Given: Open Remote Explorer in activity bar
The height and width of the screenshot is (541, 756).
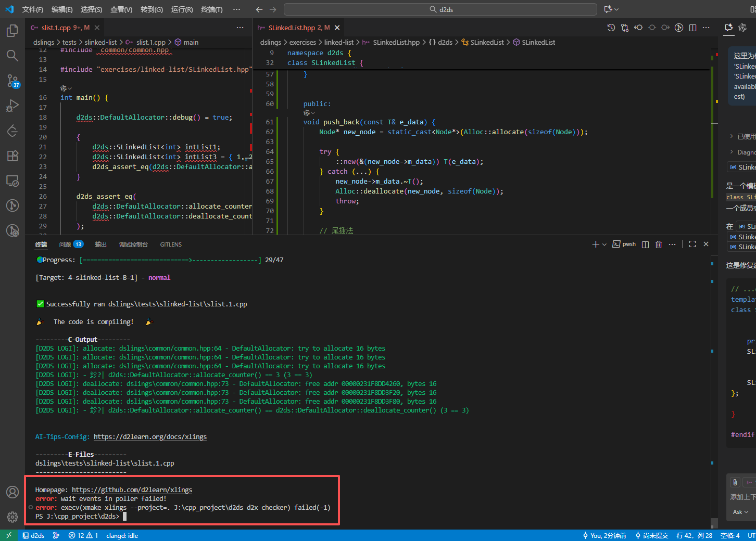Looking at the screenshot, I should click(x=12, y=181).
